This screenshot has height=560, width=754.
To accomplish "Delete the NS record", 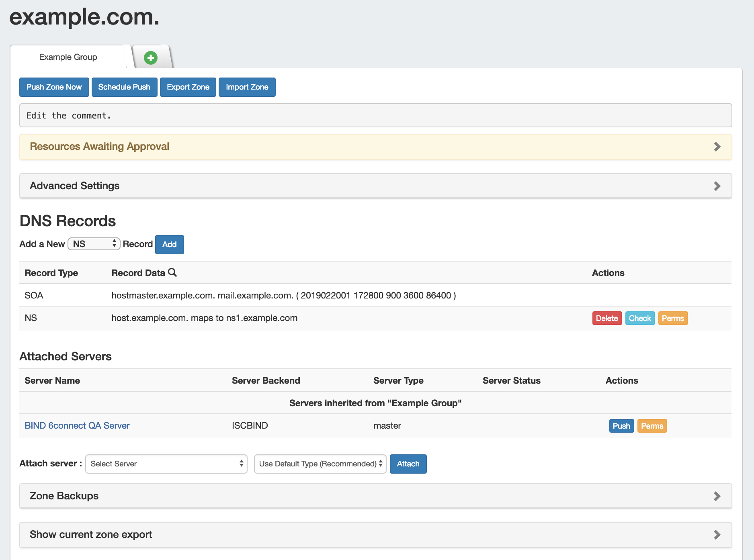I will (607, 319).
